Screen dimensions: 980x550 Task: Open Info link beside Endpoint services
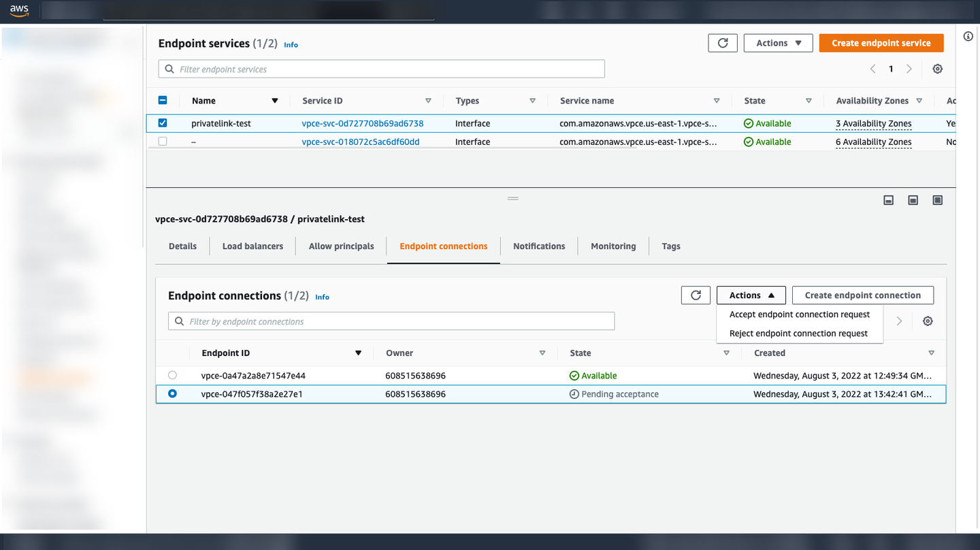click(x=291, y=45)
